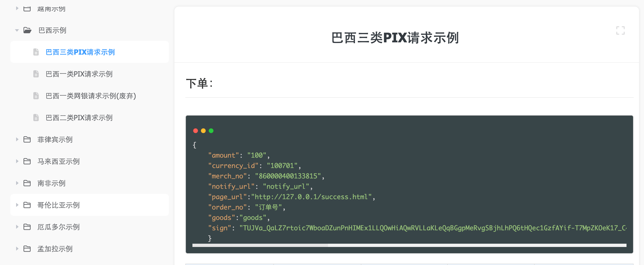Expand the 越南示例 folder arrow
Image resolution: width=644 pixels, height=265 pixels.
pyautogui.click(x=17, y=8)
